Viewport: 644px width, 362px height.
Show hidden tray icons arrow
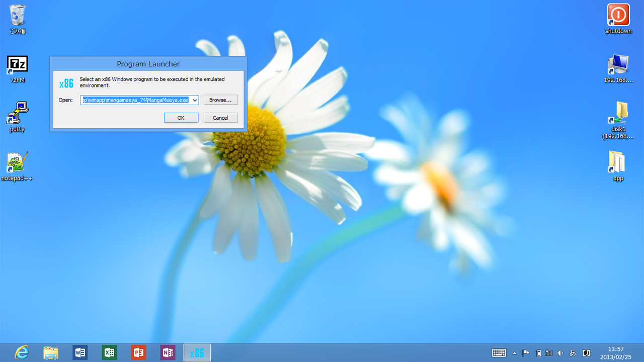coord(514,353)
